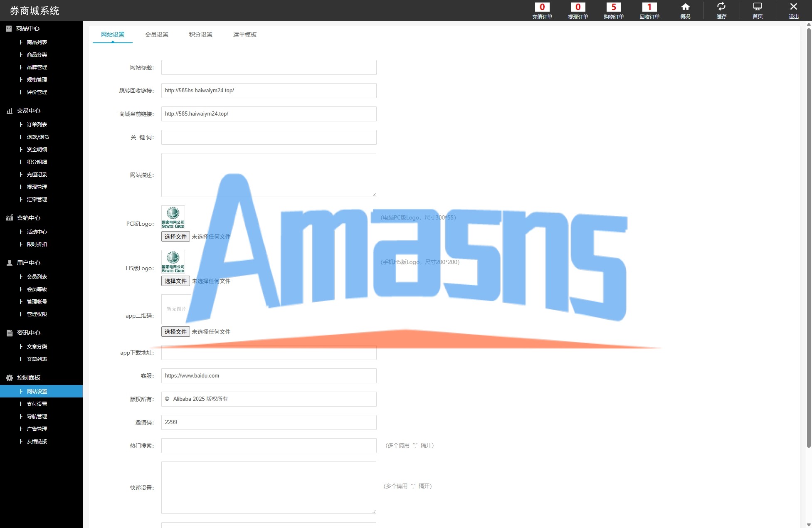Click the 交易中心 chart icon
Image resolution: width=812 pixels, height=528 pixels.
pyautogui.click(x=10, y=111)
